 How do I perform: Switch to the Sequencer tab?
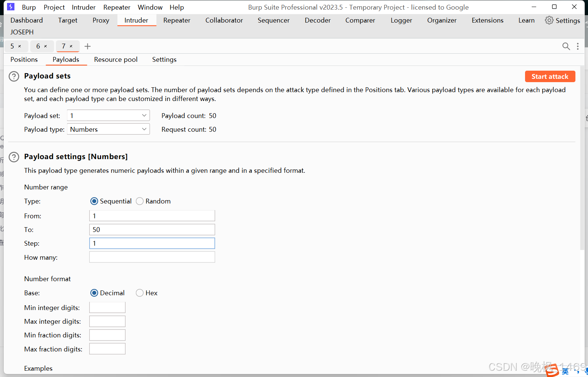274,20
